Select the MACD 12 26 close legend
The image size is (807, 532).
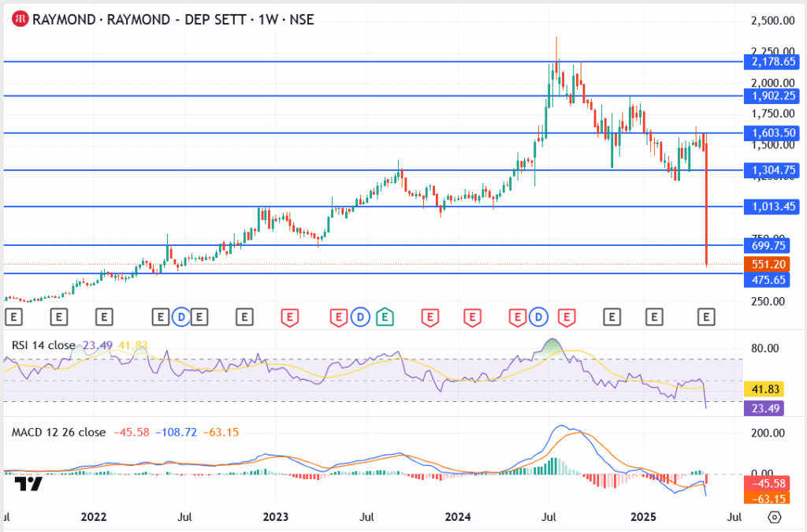(59, 432)
